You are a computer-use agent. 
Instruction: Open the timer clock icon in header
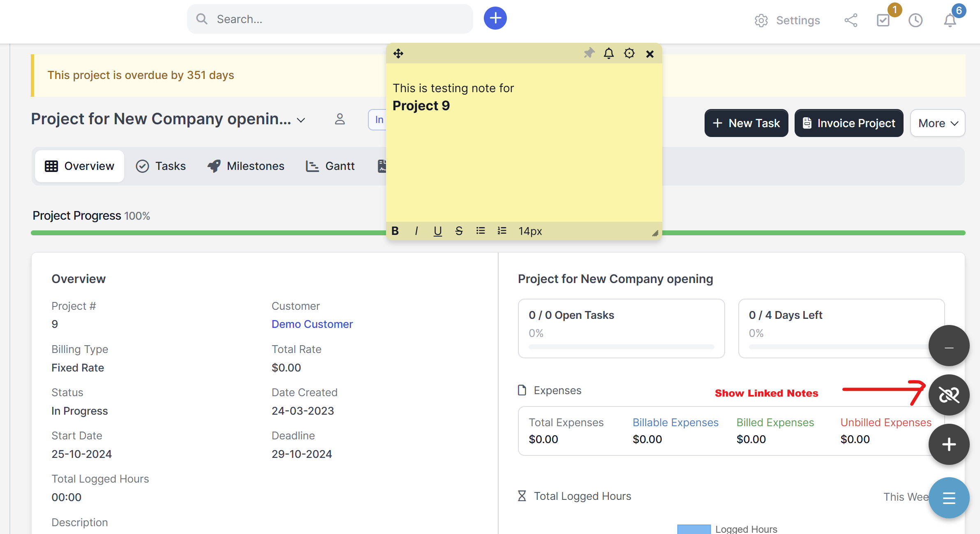coord(915,20)
